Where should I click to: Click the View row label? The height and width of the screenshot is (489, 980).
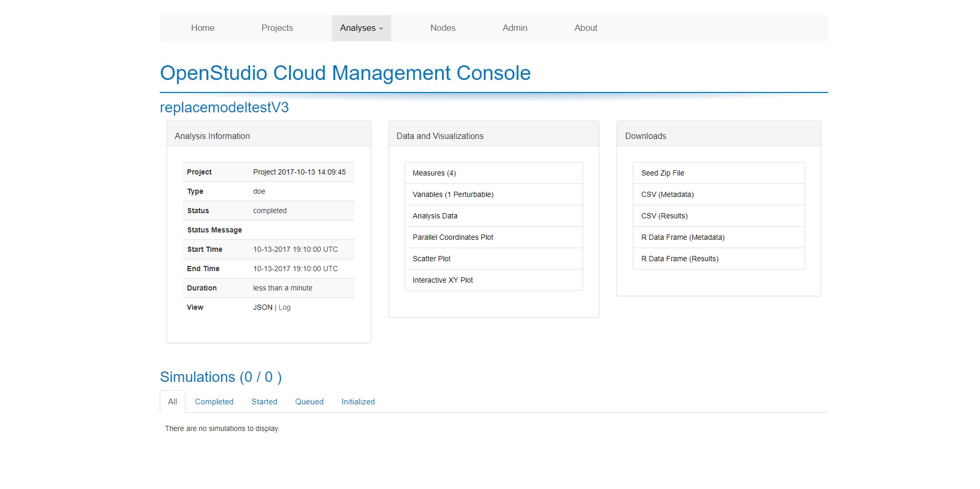coord(195,307)
